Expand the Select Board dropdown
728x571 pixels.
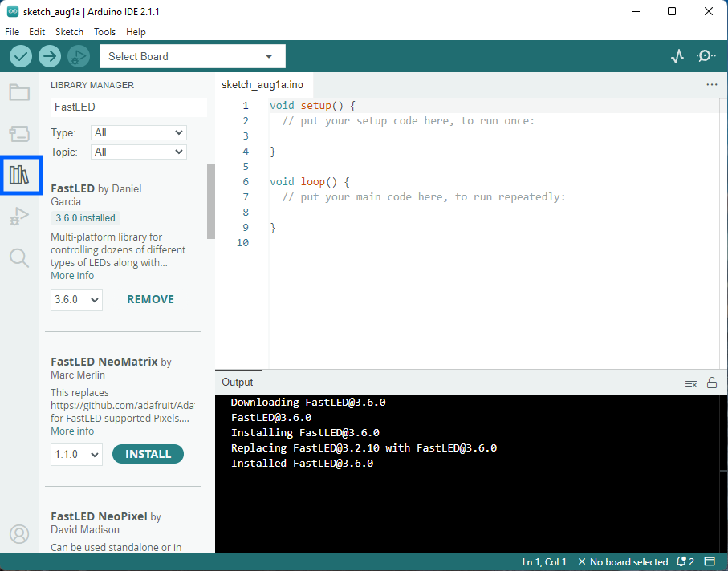[x=191, y=56]
